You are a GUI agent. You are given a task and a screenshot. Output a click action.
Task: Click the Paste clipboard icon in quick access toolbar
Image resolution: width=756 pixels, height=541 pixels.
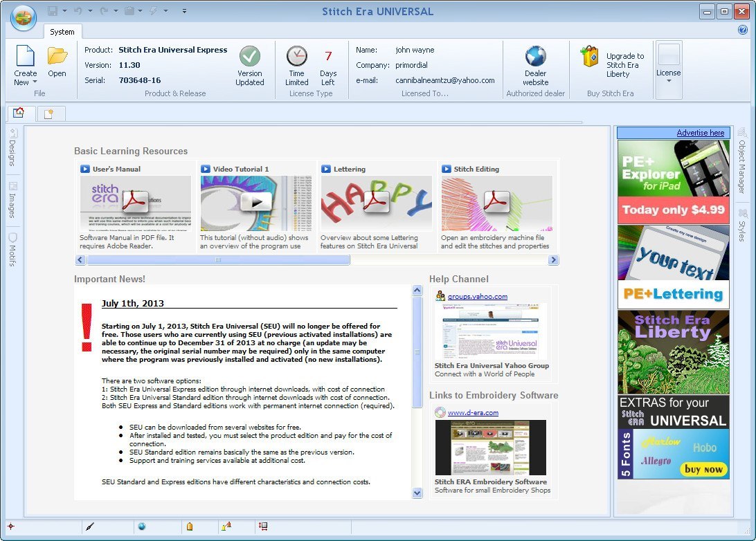pos(129,10)
